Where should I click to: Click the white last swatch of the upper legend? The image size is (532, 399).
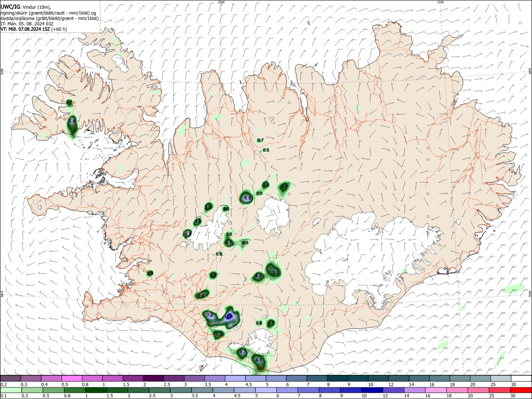tap(521, 379)
